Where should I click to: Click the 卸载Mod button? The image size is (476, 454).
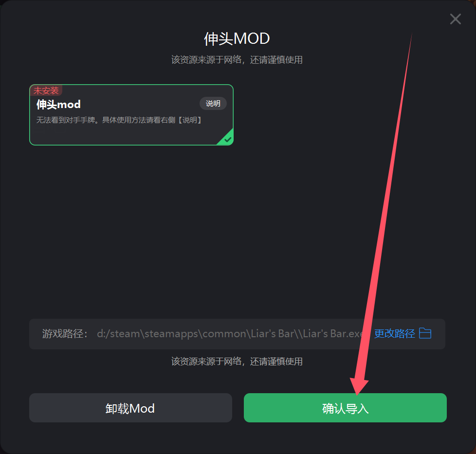coord(130,408)
